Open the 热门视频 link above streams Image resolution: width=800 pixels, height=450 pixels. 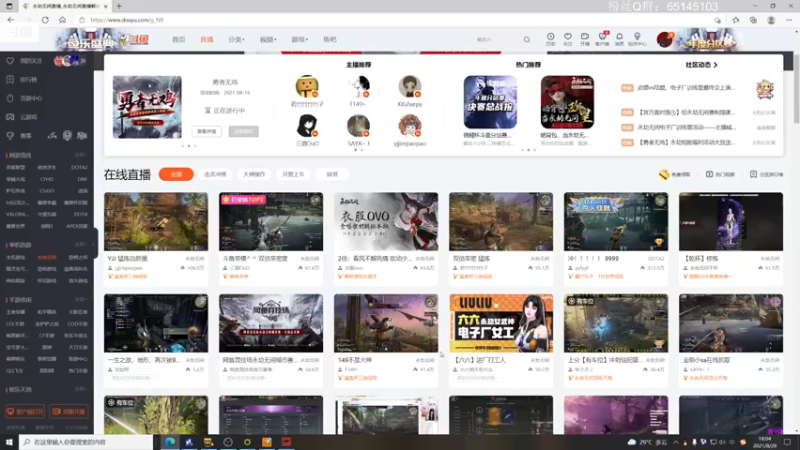tap(720, 174)
